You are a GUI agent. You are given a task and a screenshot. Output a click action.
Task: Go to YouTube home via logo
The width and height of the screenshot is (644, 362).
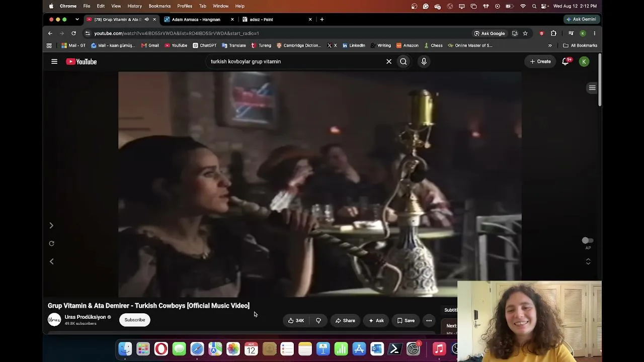(x=82, y=61)
